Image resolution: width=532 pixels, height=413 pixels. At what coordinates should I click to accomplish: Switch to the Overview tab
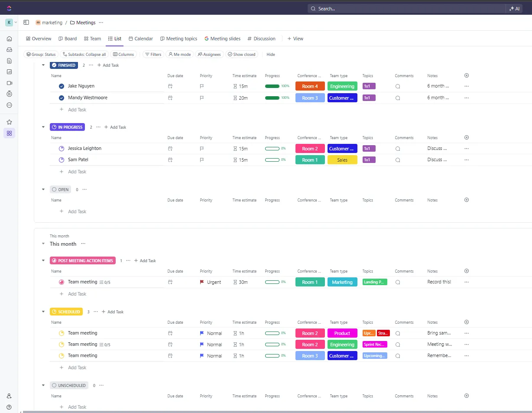(39, 39)
